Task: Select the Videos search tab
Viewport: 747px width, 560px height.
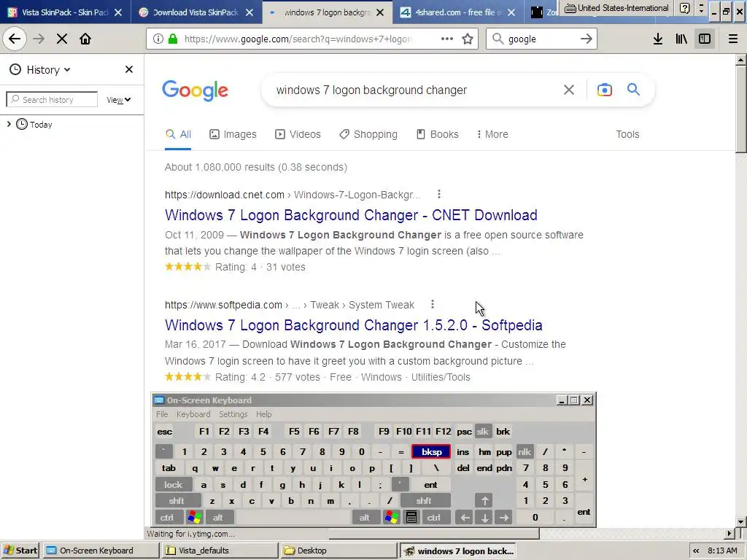Action: point(298,134)
